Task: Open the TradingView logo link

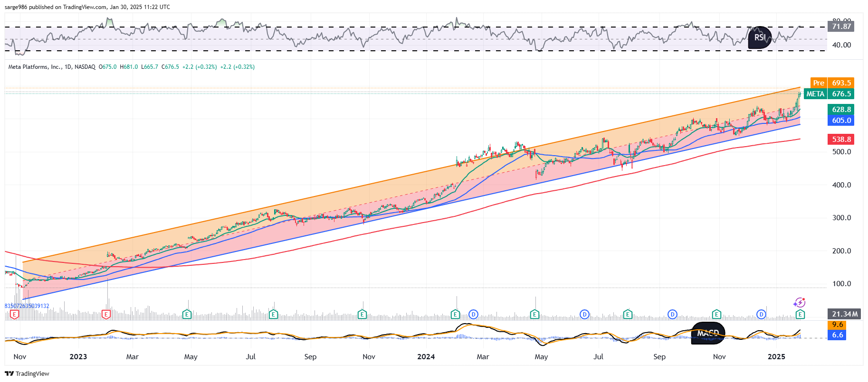Action: click(x=27, y=373)
